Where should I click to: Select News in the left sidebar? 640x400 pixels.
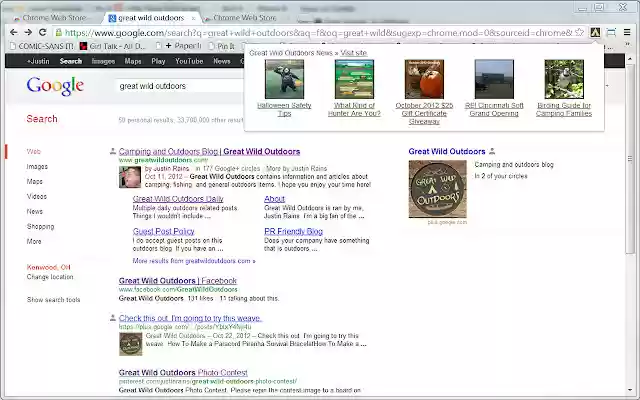click(35, 211)
